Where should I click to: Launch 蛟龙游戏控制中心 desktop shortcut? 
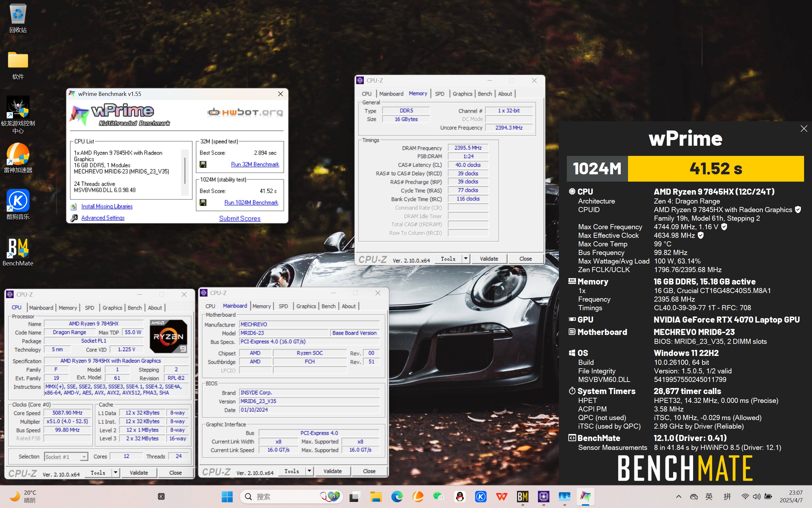tap(18, 115)
